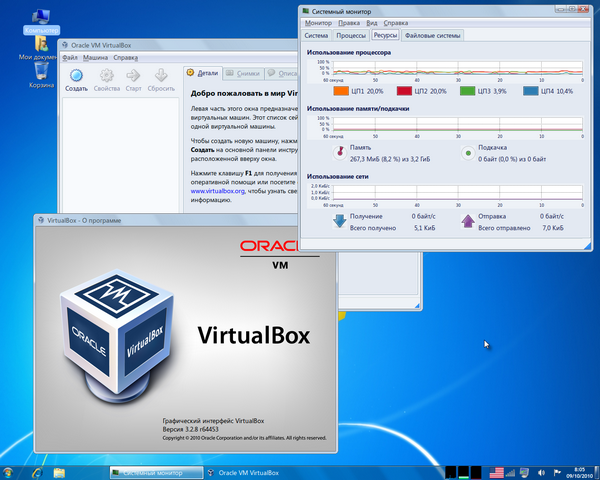Open ЦП2 red color swatch

[404, 91]
